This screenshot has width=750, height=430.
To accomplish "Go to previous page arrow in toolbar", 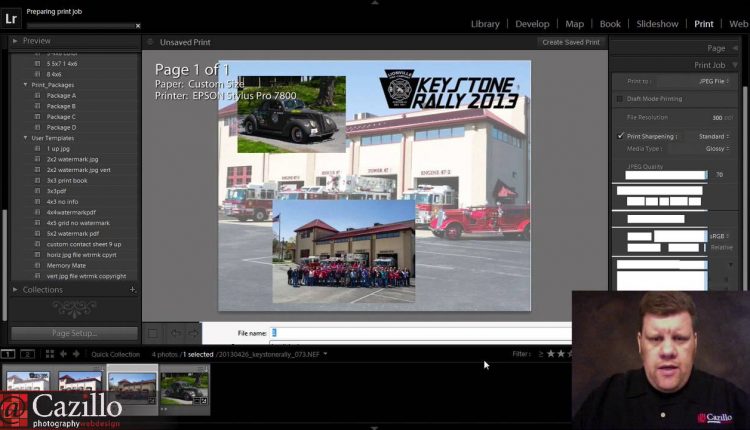I will click(x=176, y=333).
